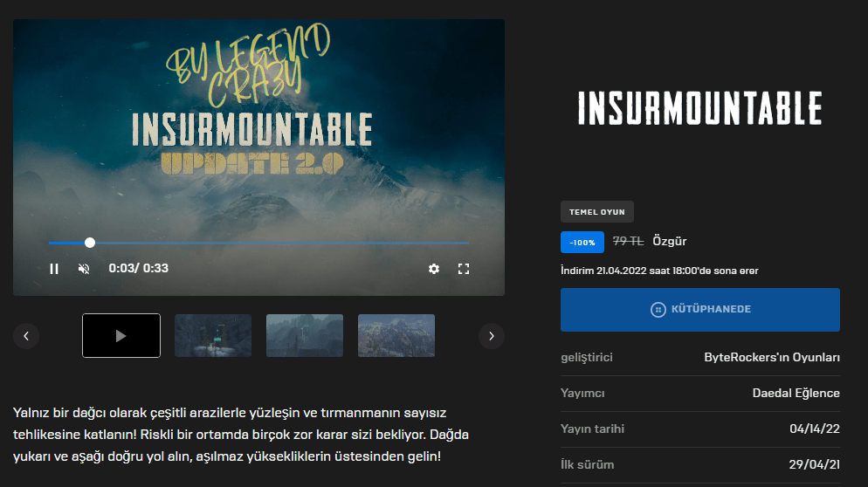Click the Insurmountable game logo
This screenshot has width=868, height=487.
coord(699,108)
